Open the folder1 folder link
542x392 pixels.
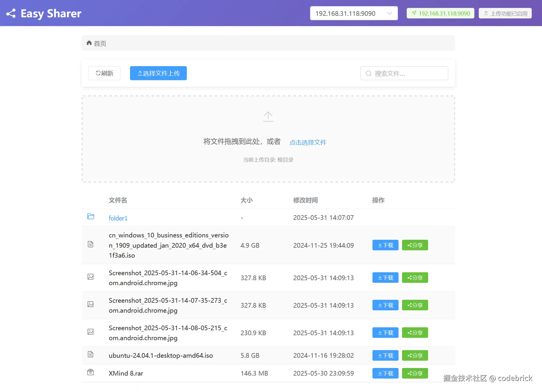coord(118,218)
